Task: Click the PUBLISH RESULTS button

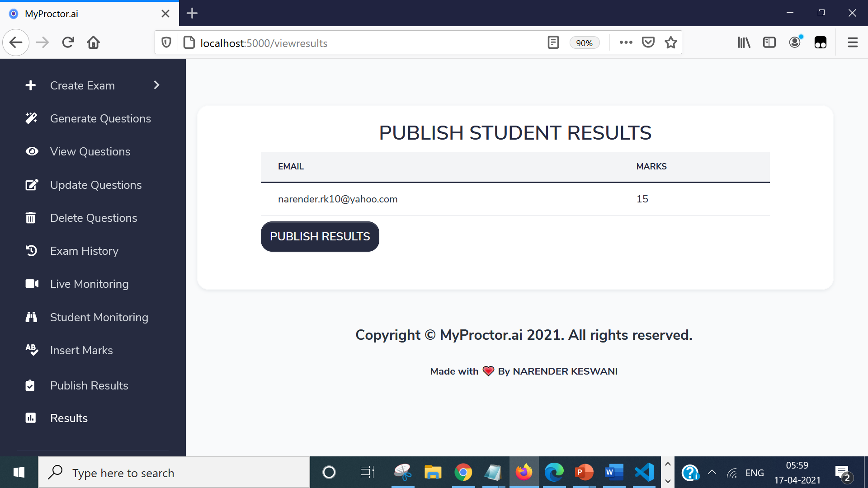Action: [x=320, y=236]
